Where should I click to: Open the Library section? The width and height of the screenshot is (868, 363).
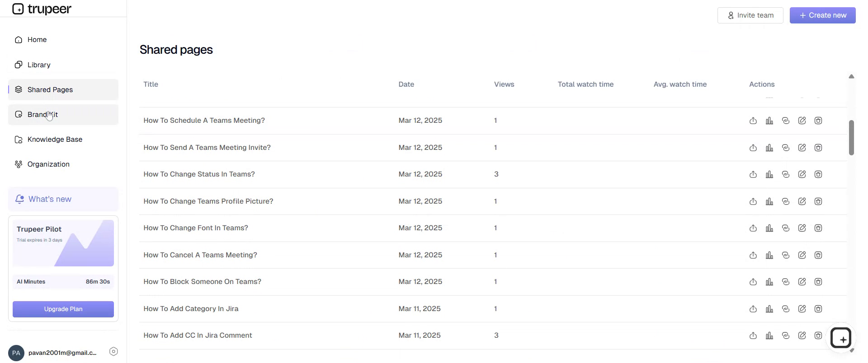coord(63,65)
